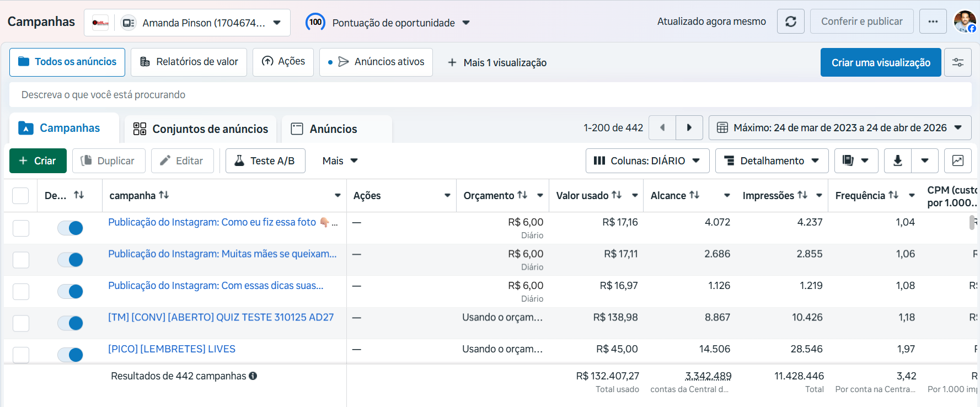The height and width of the screenshot is (407, 980).
Task: Open Amanda Pinson account dropdown
Action: [187, 23]
